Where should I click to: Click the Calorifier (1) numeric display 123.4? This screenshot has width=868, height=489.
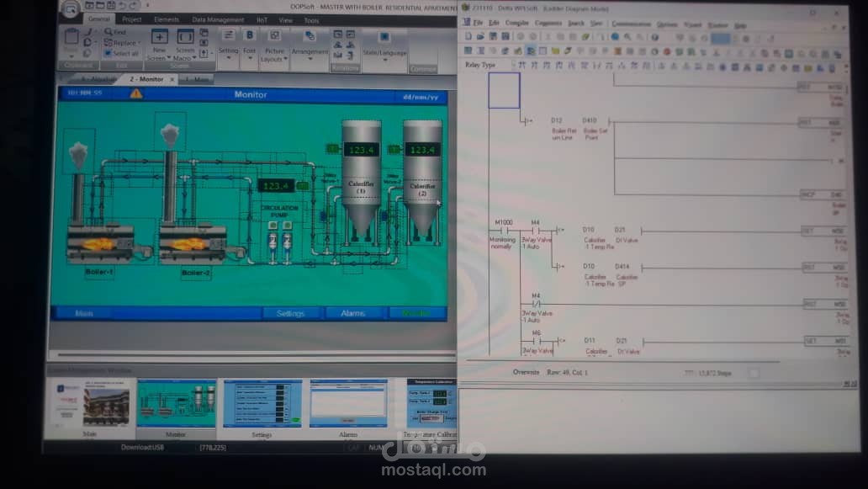(x=362, y=150)
